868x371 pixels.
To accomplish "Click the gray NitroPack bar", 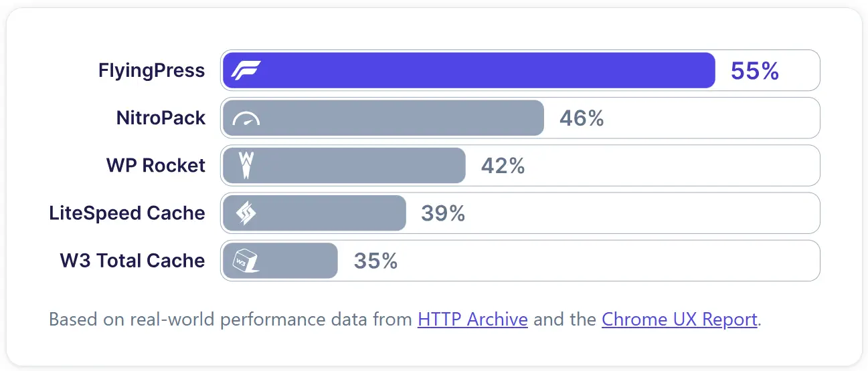I will (402, 118).
